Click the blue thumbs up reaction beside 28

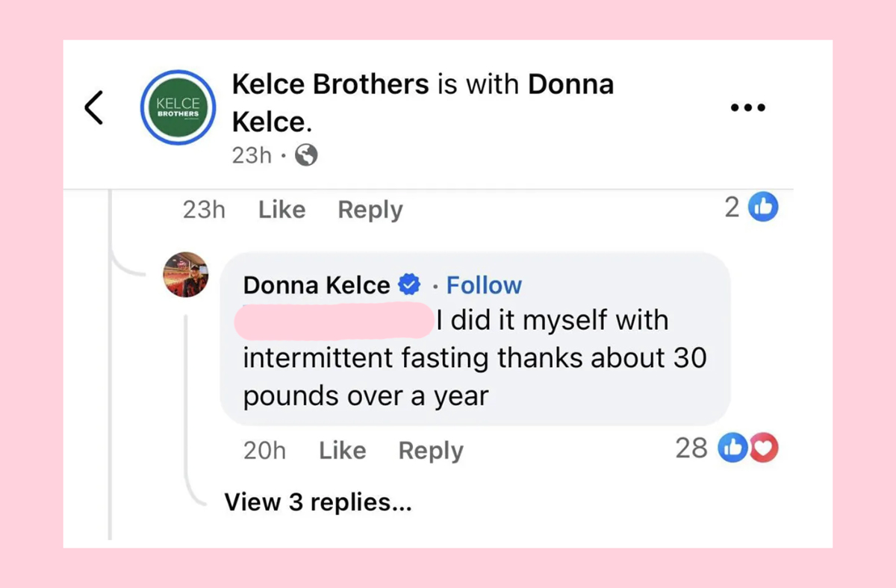click(x=733, y=448)
